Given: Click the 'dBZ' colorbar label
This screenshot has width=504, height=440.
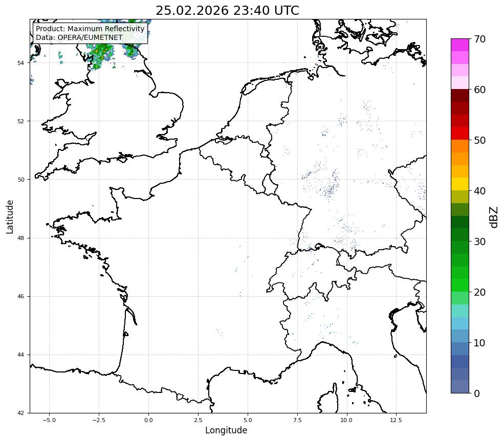Looking at the screenshot, I should coord(494,217).
